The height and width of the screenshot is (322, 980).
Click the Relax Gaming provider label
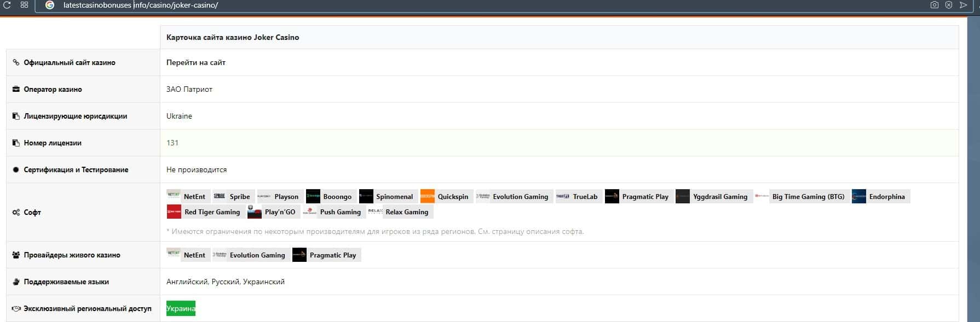tap(407, 212)
